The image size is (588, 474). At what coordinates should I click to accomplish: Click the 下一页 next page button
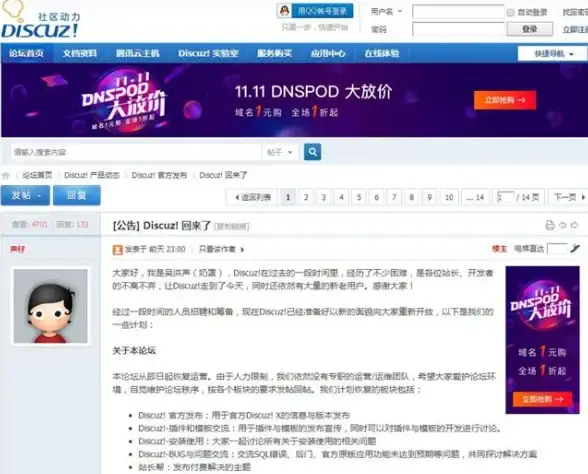[569, 197]
